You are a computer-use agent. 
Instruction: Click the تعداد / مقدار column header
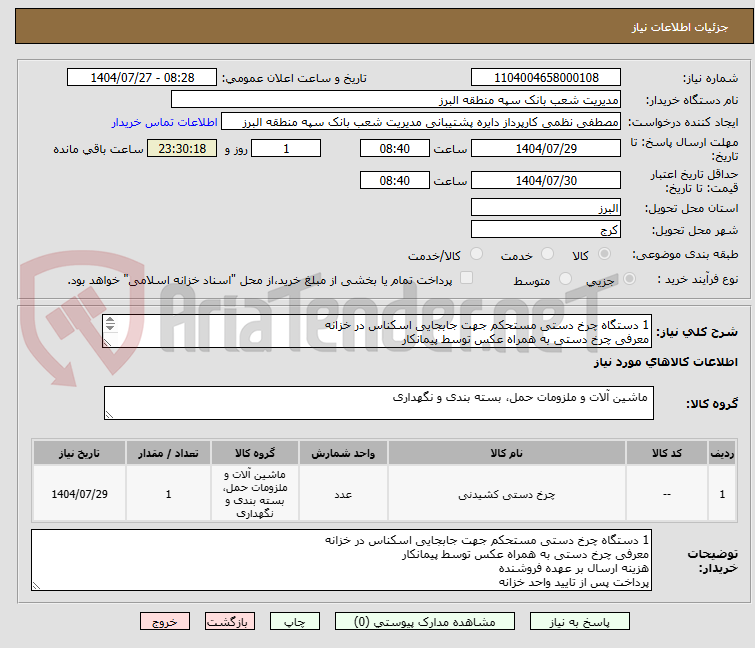(169, 453)
